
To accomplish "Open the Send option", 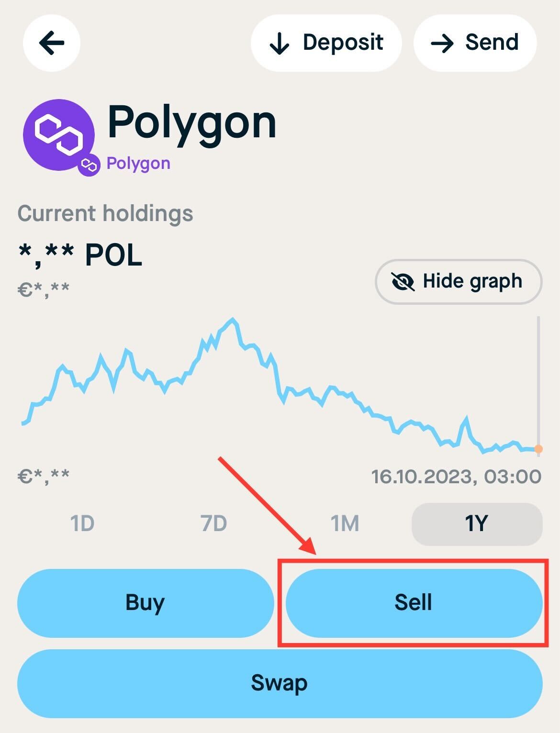I will (475, 43).
